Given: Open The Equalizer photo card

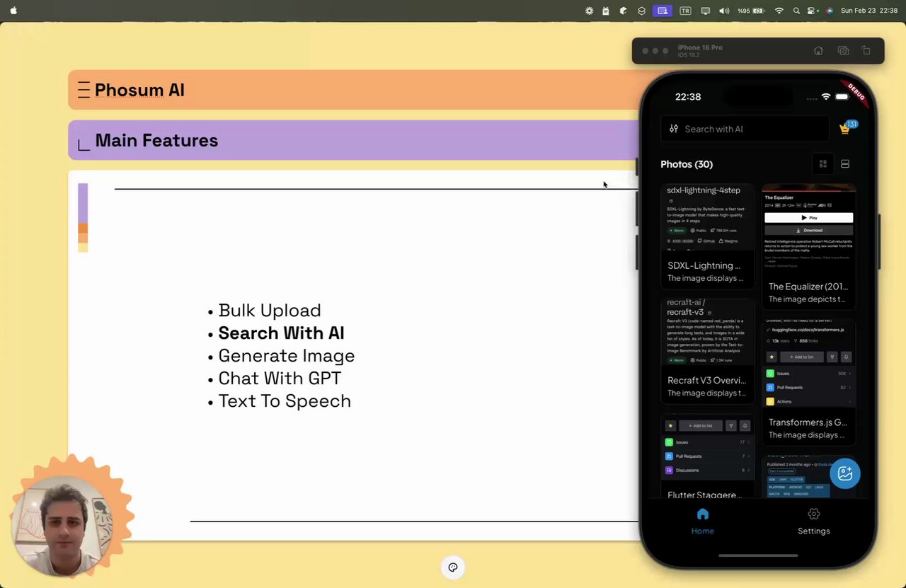Looking at the screenshot, I should tap(808, 247).
